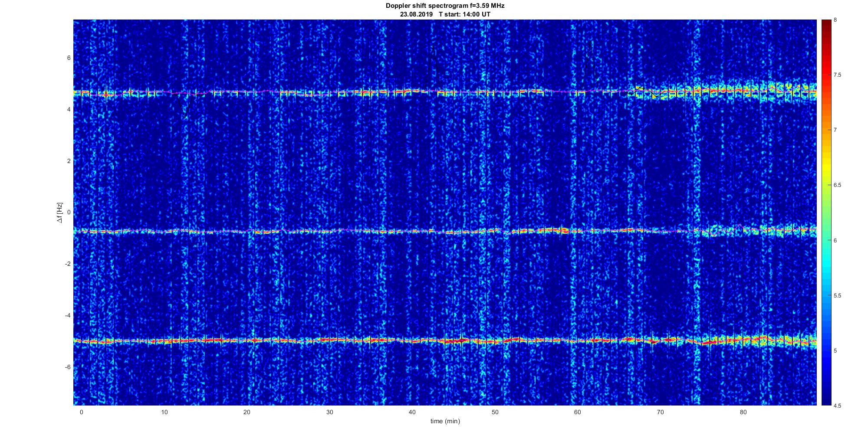Click colorbar tick label '6.5'
Image resolution: width=868 pixels, height=435 pixels.
837,185
